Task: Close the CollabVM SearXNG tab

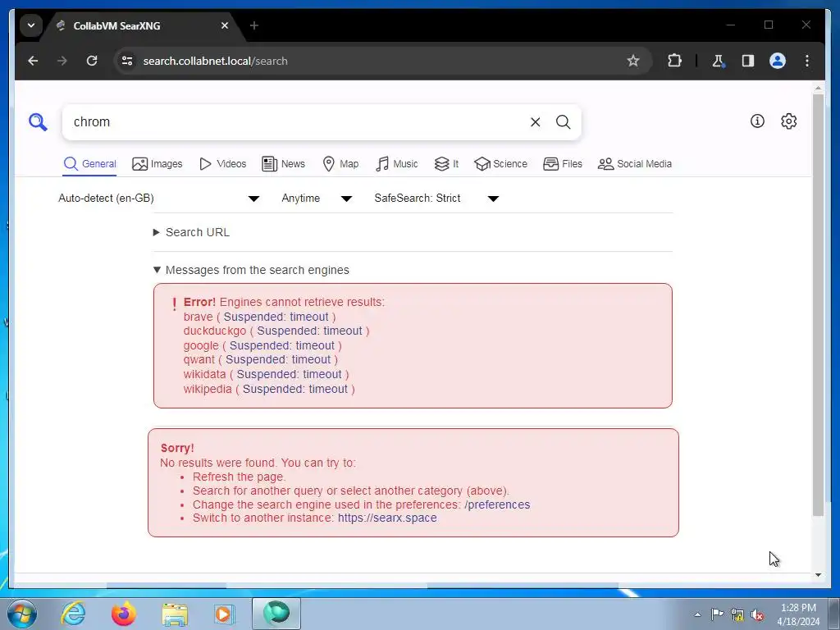Action: 225,25
